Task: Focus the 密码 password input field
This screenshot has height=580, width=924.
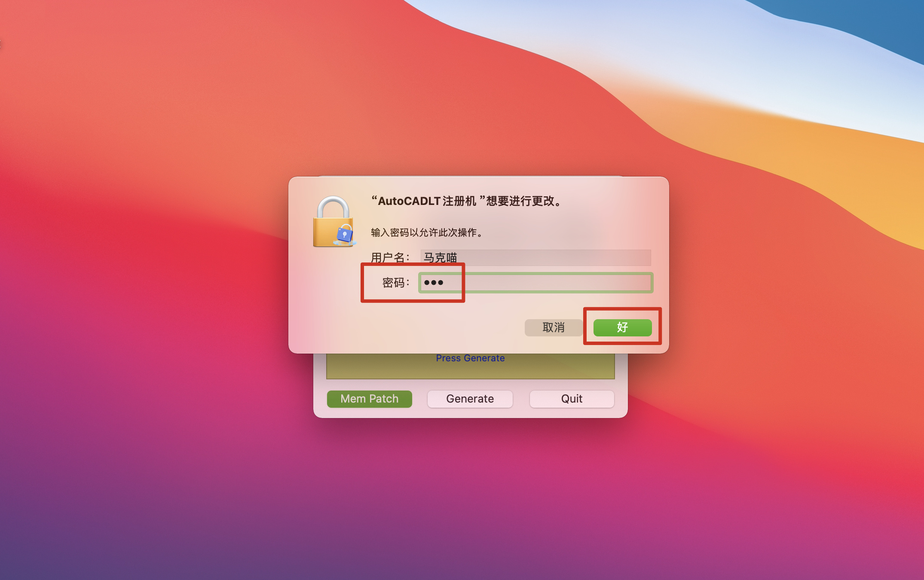Action: (536, 283)
